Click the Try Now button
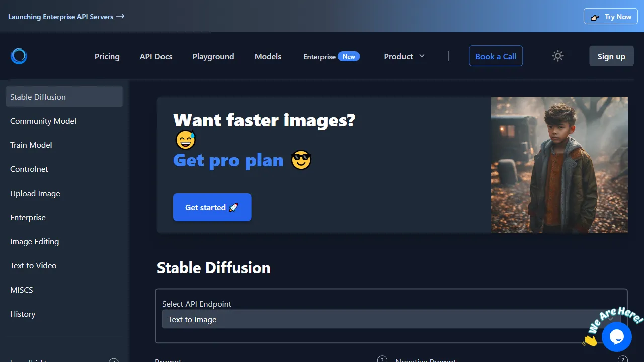Viewport: 644px width, 362px height. tap(611, 17)
